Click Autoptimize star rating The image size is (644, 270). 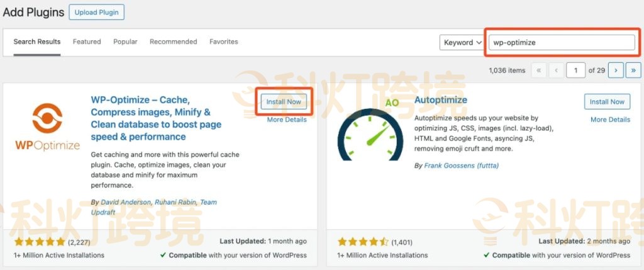(x=363, y=242)
